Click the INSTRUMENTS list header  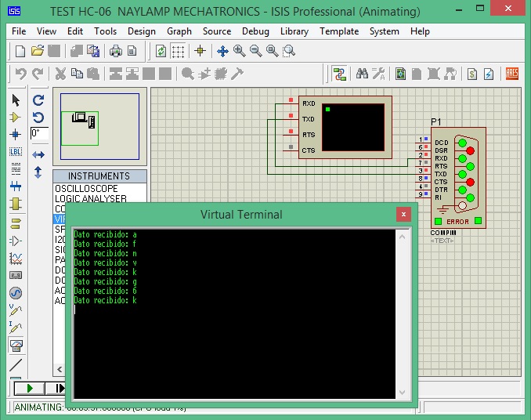click(99, 176)
